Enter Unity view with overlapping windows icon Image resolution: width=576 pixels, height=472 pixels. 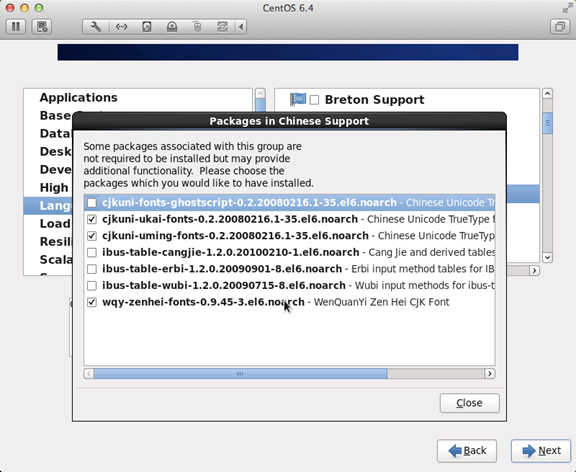560,27
